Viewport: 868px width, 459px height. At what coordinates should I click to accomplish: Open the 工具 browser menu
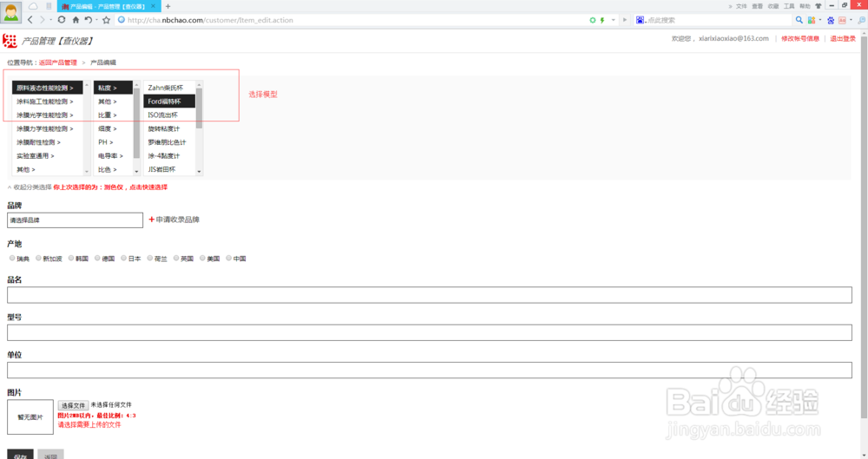(789, 6)
